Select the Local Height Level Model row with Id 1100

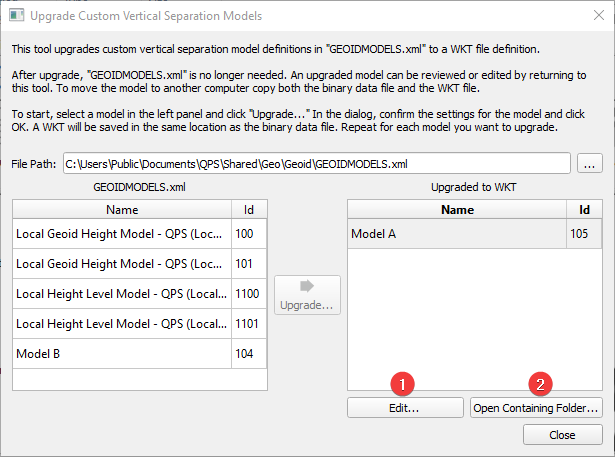121,294
